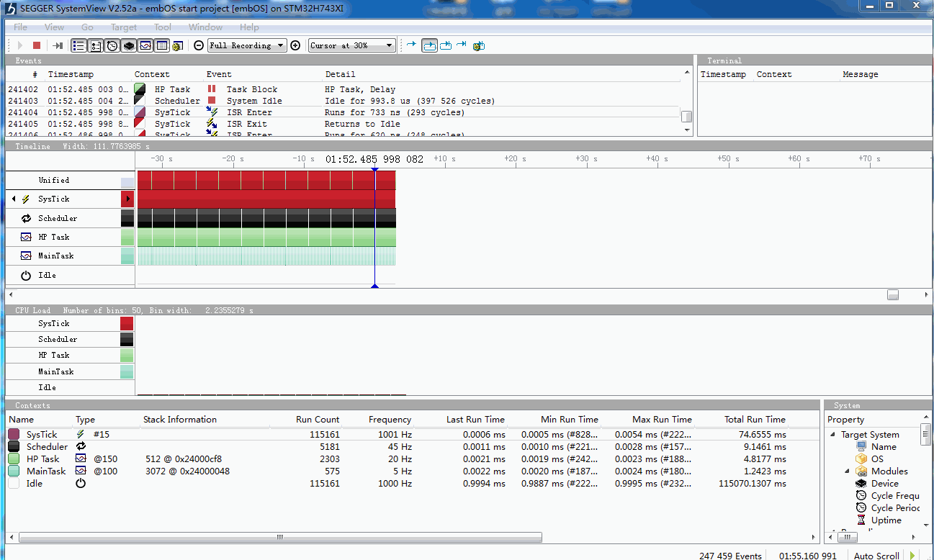This screenshot has height=560, width=934.
Task: Select event 241403 Scheduler System Idle row
Action: pos(344,101)
